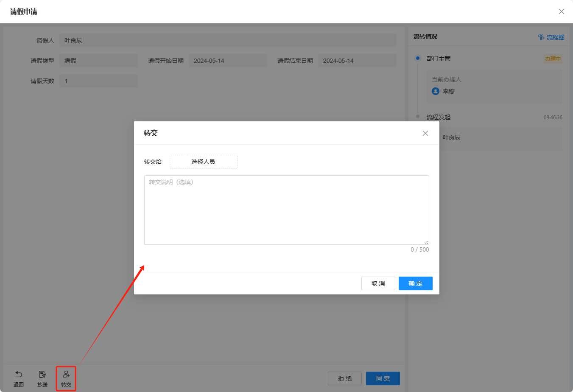Click the 拒绝 reject button
The width and height of the screenshot is (573, 392).
(344, 378)
